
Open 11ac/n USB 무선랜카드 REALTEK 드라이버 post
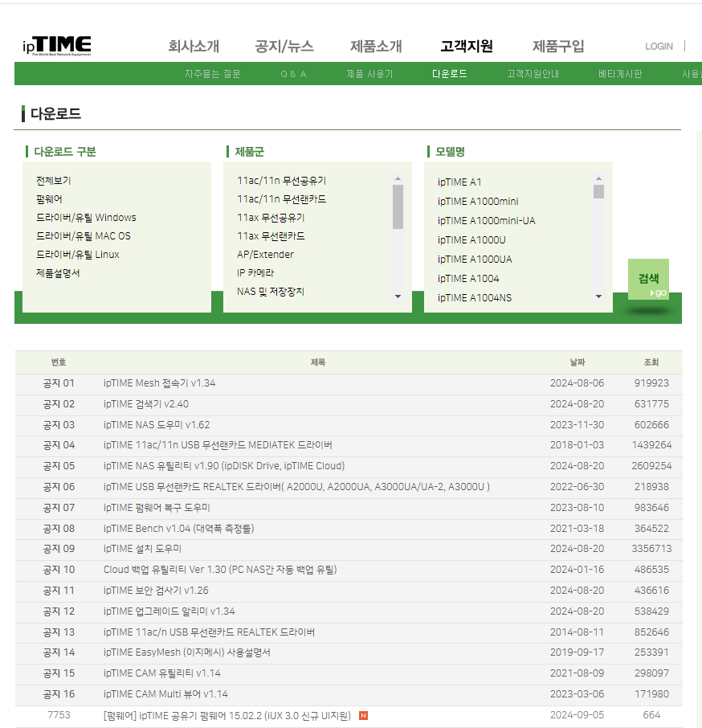tap(209, 632)
